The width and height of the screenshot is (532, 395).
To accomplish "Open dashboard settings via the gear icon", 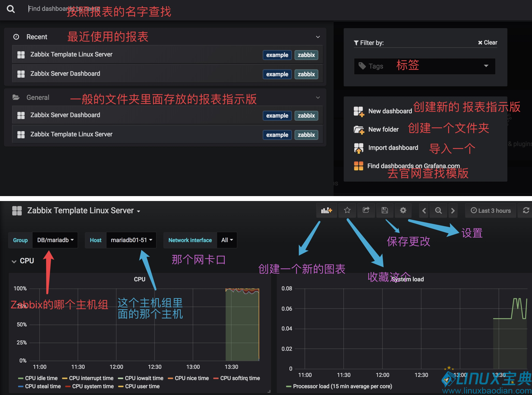I will (x=403, y=210).
